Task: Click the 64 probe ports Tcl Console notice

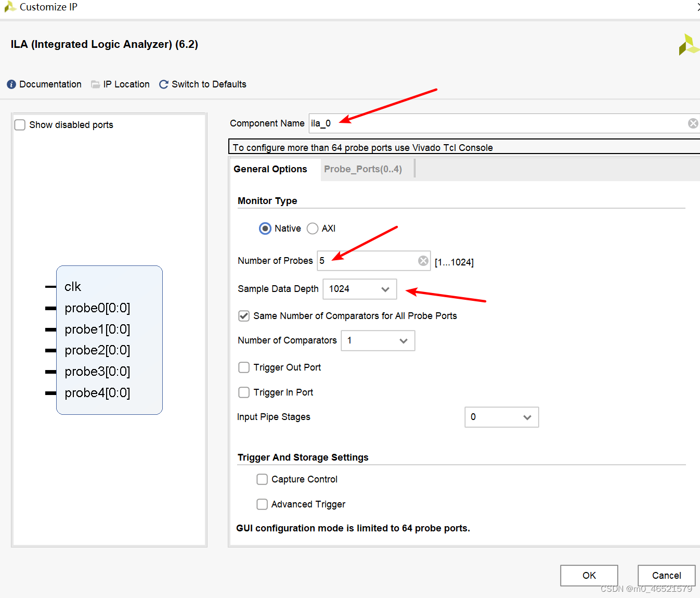Action: (362, 148)
